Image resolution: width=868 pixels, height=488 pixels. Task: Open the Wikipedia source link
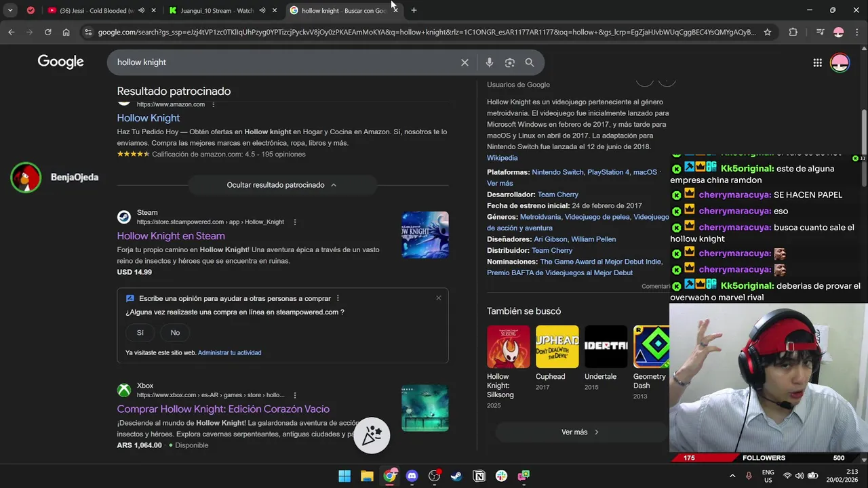tap(502, 158)
